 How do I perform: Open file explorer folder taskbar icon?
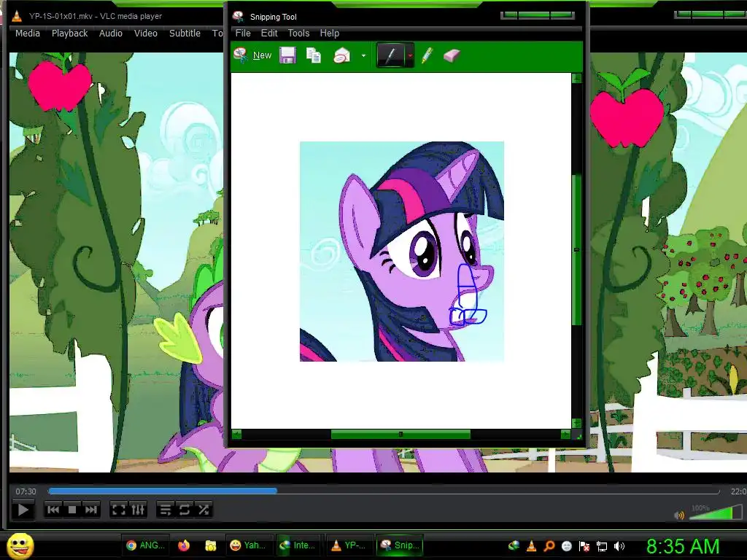pos(211,545)
